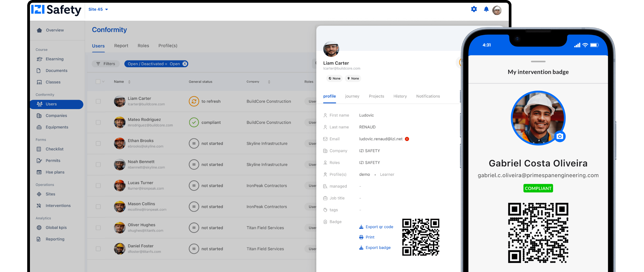Click the notifications bell icon
Screen dimensions: 644x272
coord(486,10)
